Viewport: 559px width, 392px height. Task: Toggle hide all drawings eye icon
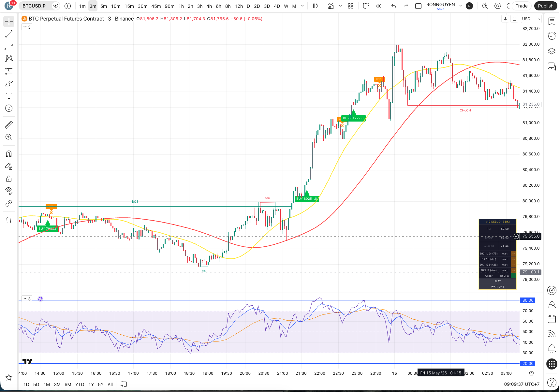[9, 190]
